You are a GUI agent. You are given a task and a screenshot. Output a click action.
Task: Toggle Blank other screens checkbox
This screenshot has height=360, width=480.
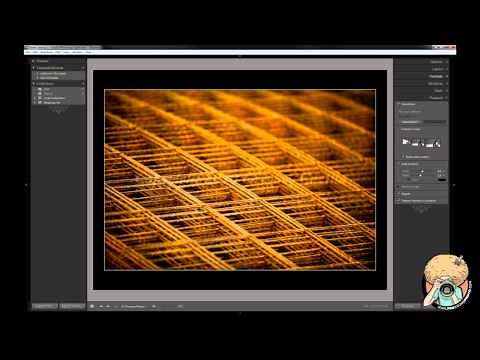tap(403, 157)
